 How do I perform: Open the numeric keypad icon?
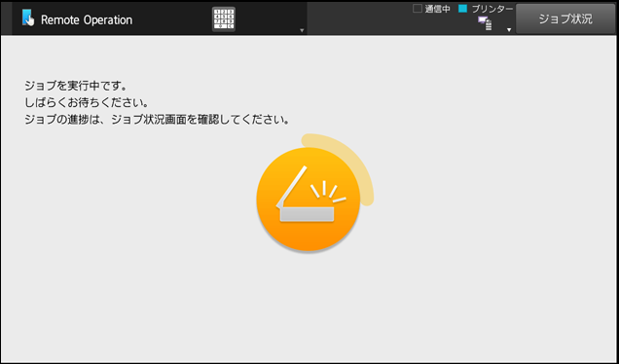(x=224, y=18)
